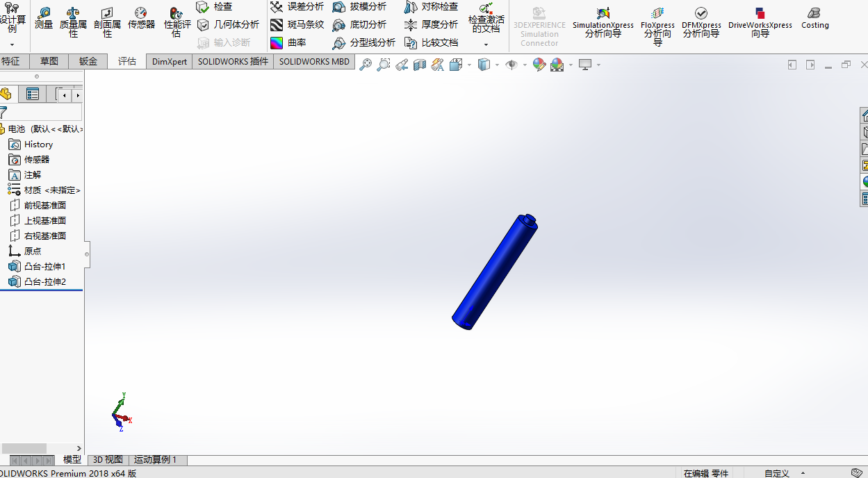Select 材质 <未指定> tree item

(x=44, y=190)
